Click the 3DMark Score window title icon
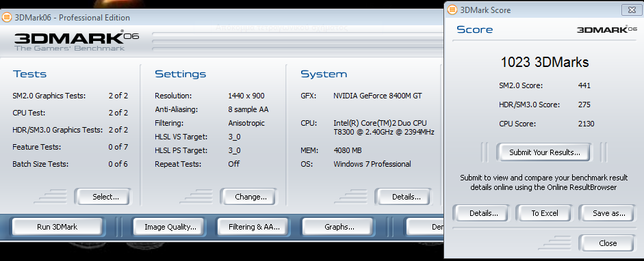The height and width of the screenshot is (261, 644). 452,10
